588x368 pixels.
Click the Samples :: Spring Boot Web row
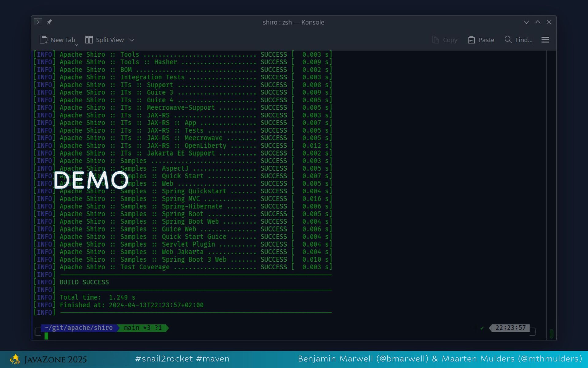(183, 221)
